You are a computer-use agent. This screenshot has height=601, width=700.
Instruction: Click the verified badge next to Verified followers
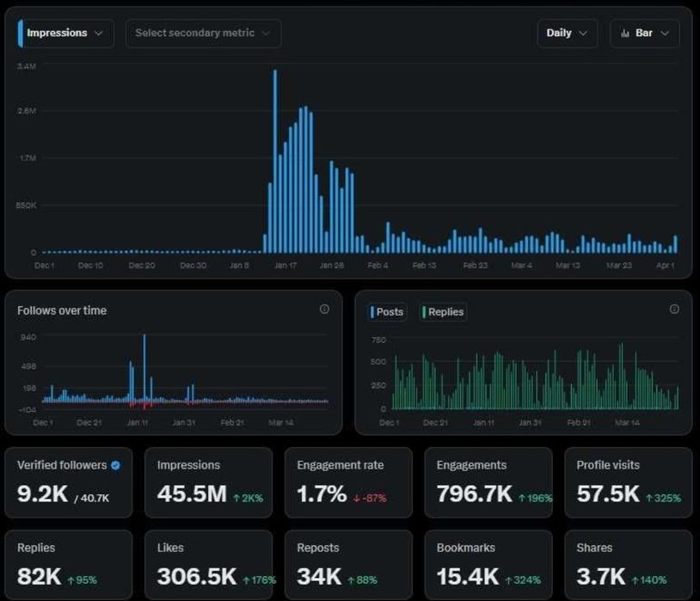115,465
